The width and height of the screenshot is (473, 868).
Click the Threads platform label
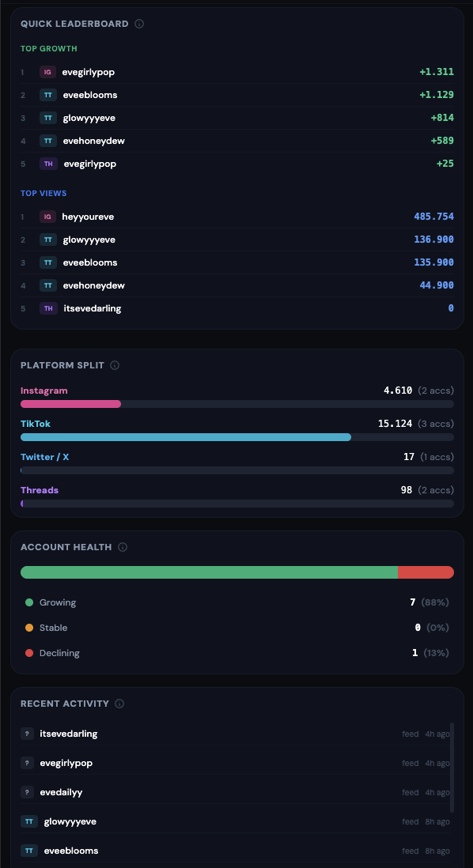pyautogui.click(x=40, y=490)
